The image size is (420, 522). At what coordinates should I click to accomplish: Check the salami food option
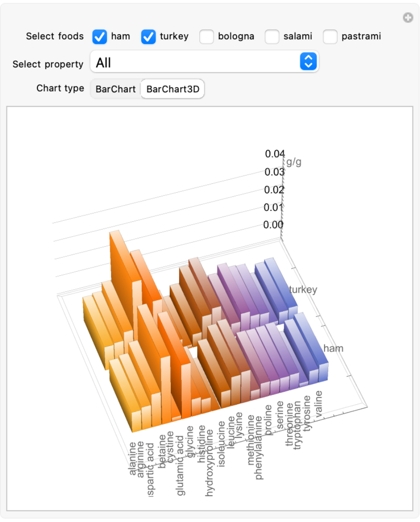click(x=272, y=36)
